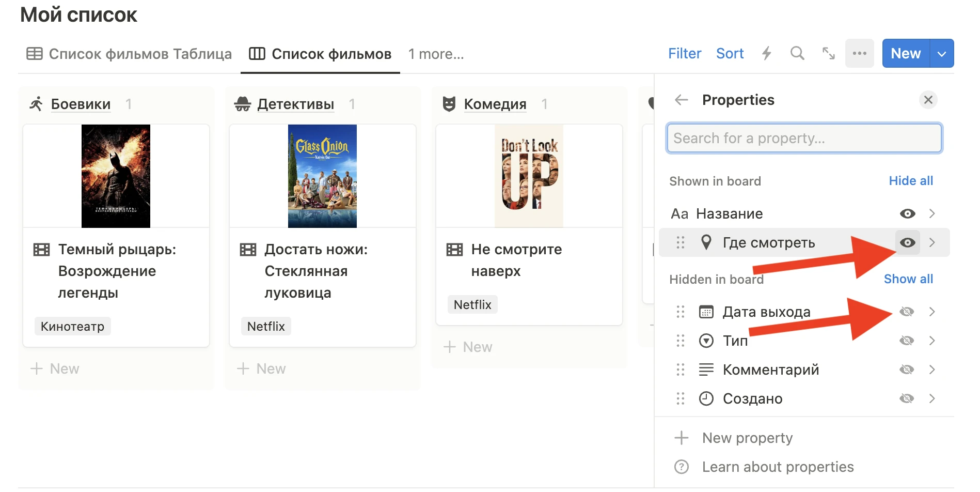This screenshot has height=492, width=980.
Task: Open Тип property settings chevron
Action: pos(932,341)
